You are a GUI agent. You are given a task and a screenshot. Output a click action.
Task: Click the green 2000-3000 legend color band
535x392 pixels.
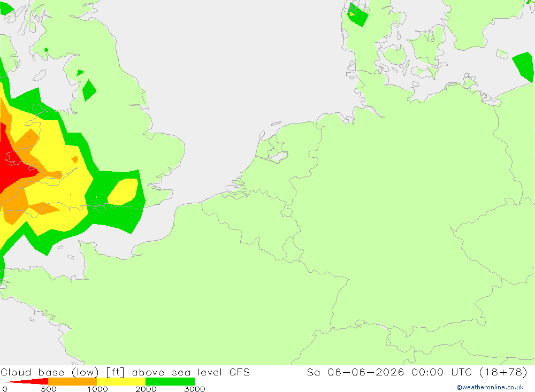point(170,381)
